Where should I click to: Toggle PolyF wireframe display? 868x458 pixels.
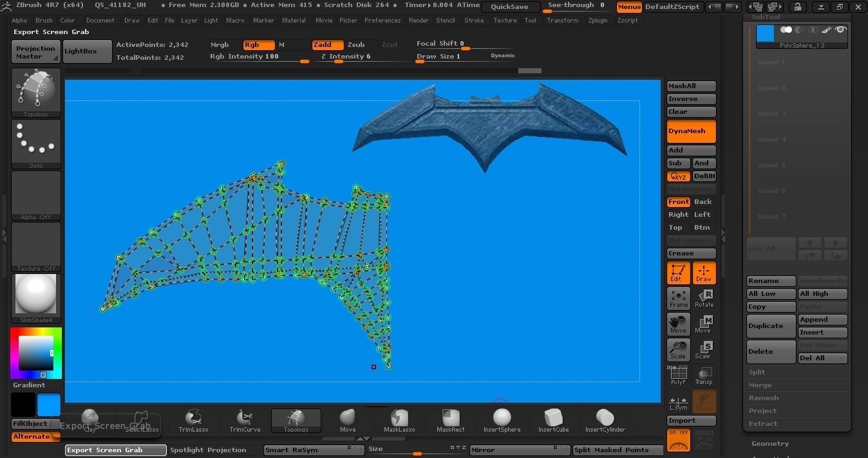[679, 376]
